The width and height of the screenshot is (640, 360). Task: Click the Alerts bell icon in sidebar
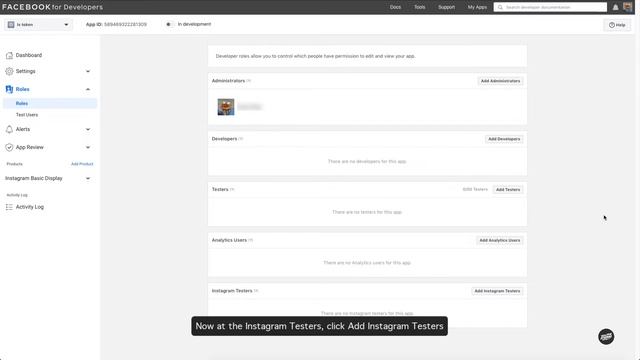coord(9,129)
